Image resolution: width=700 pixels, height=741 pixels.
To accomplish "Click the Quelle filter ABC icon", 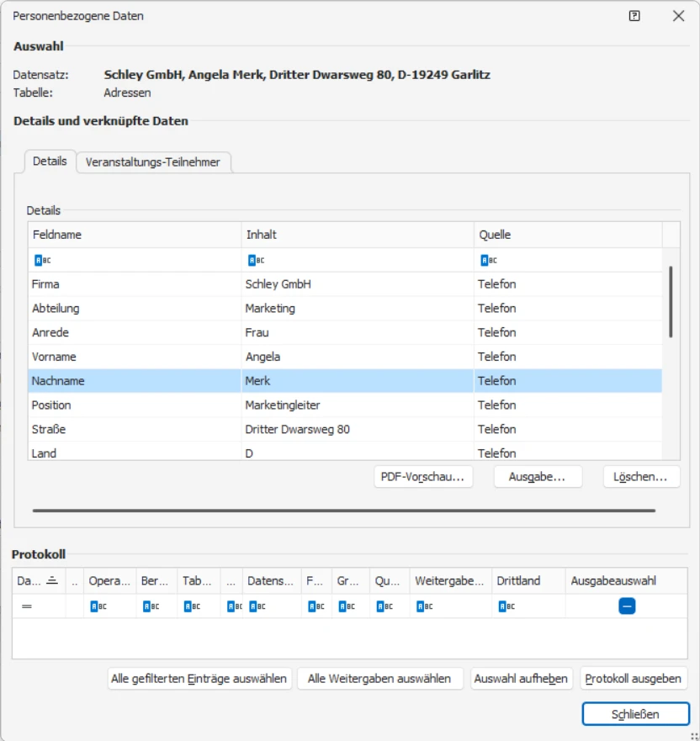I will coord(489,260).
